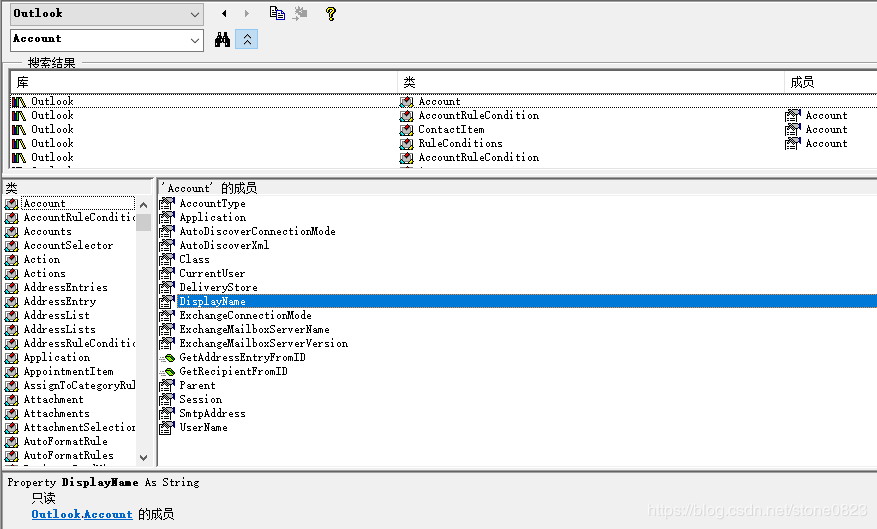Select AddressEntries class
This screenshot has width=877, height=529.
(65, 287)
